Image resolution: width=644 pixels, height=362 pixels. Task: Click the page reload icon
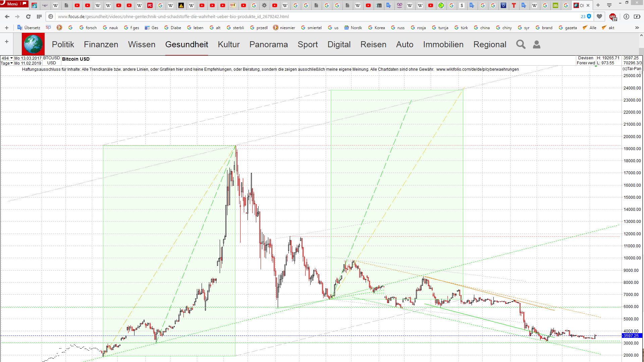pos(28,17)
